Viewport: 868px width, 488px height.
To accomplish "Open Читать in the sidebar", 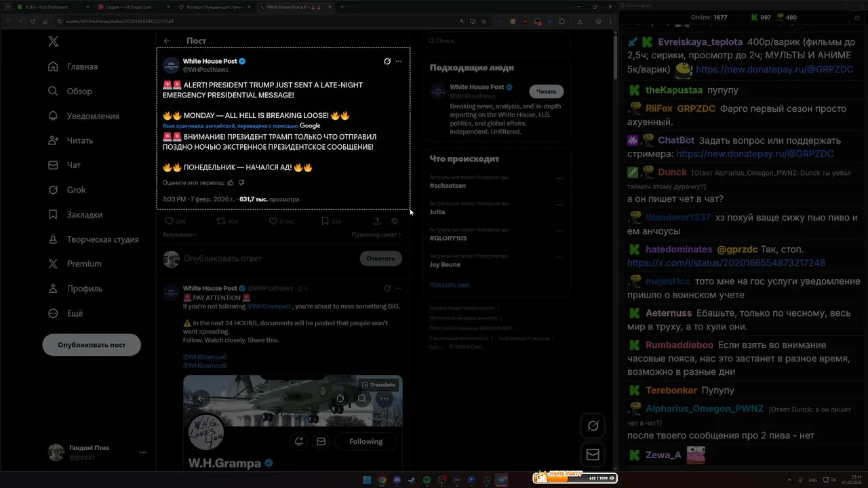I will [71, 140].
